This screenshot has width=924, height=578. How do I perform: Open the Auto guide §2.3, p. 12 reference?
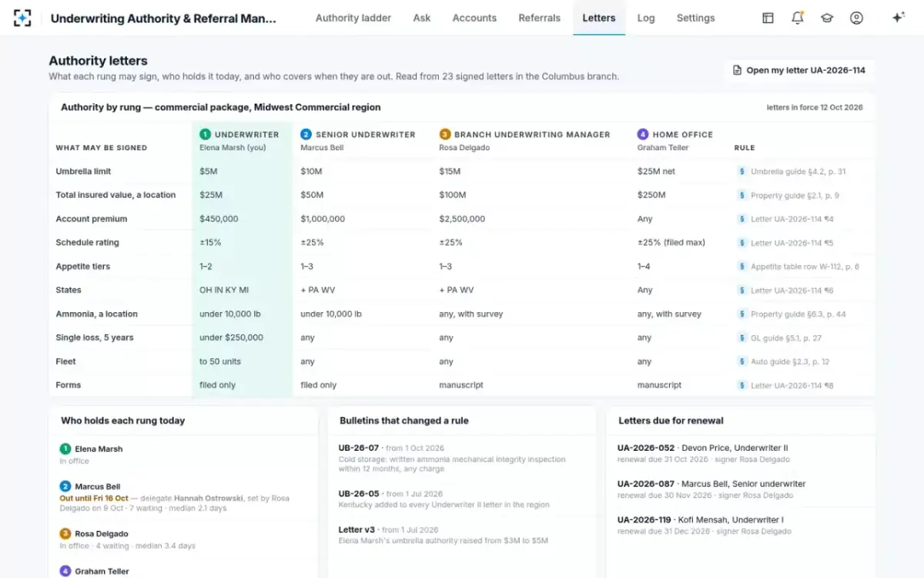[790, 361]
